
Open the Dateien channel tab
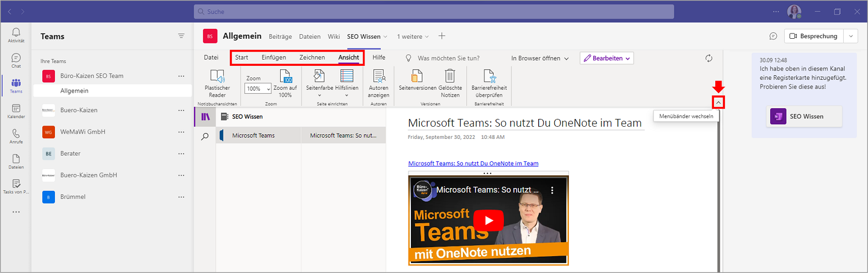coord(310,36)
